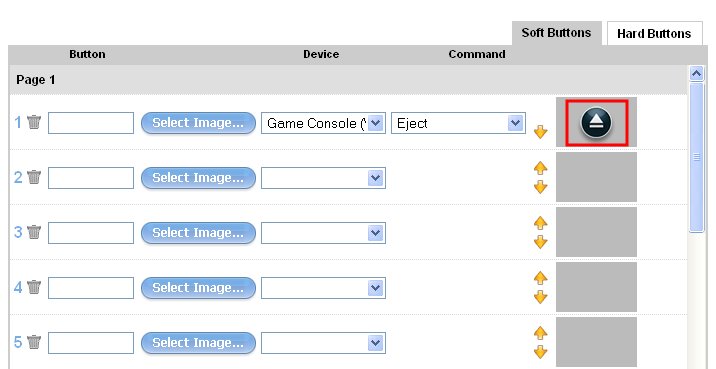Remove button 5 using trash icon
The height and width of the screenshot is (369, 716).
tap(34, 342)
